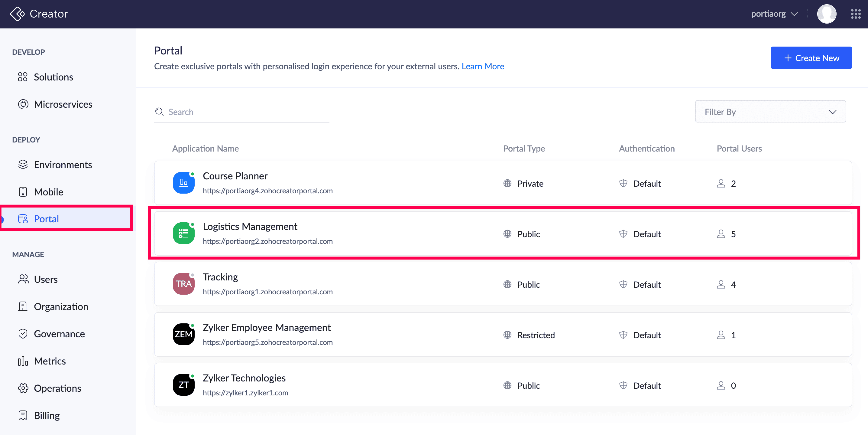The height and width of the screenshot is (435, 868).
Task: Select Environments in sidebar
Action: pos(63,165)
